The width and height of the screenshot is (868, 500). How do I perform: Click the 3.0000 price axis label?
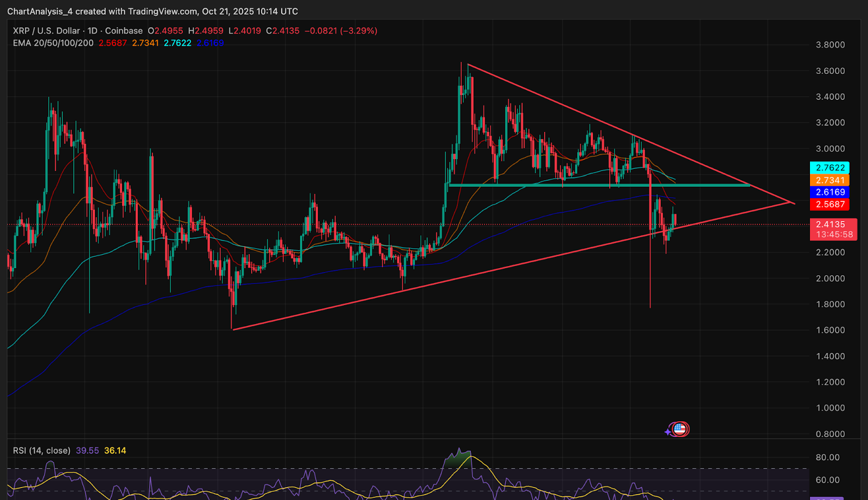pyautogui.click(x=830, y=149)
